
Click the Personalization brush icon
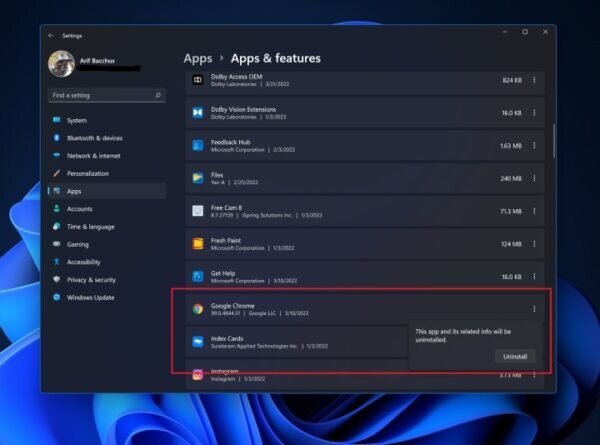point(57,173)
